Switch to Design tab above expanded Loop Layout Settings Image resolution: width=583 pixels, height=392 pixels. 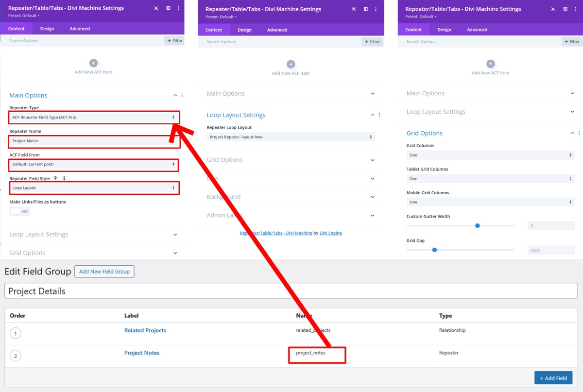[244, 30]
